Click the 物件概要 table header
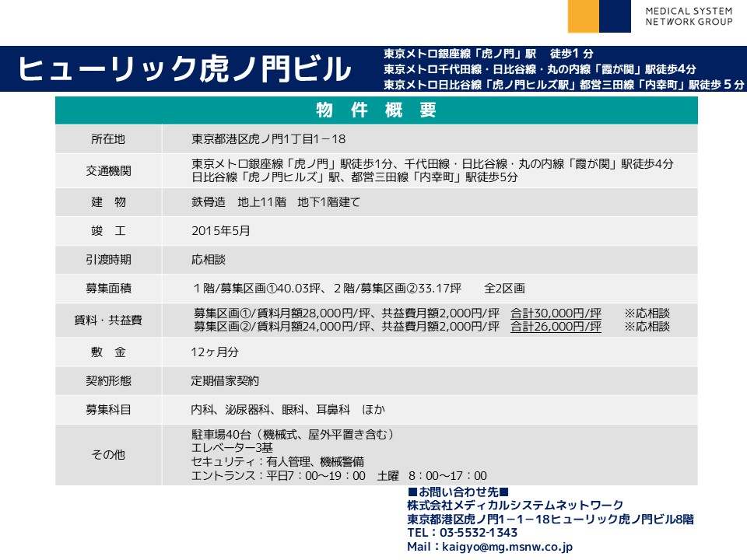 click(x=377, y=110)
